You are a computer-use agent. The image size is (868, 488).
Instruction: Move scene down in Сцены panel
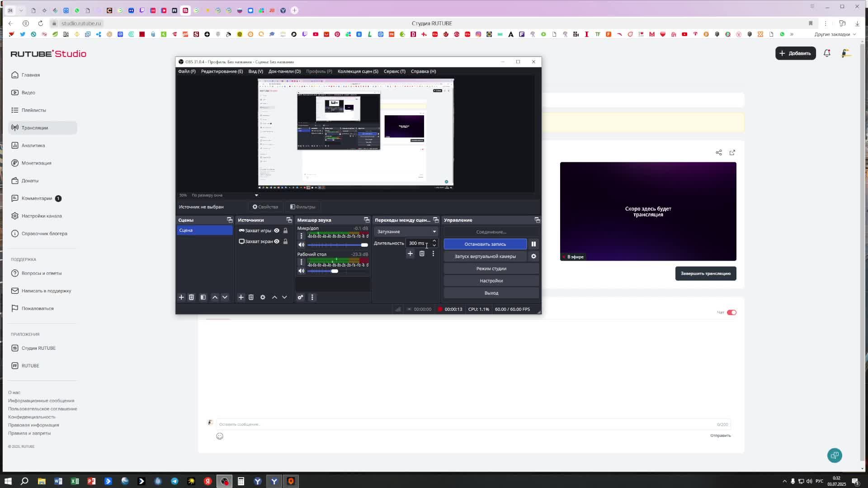(225, 297)
